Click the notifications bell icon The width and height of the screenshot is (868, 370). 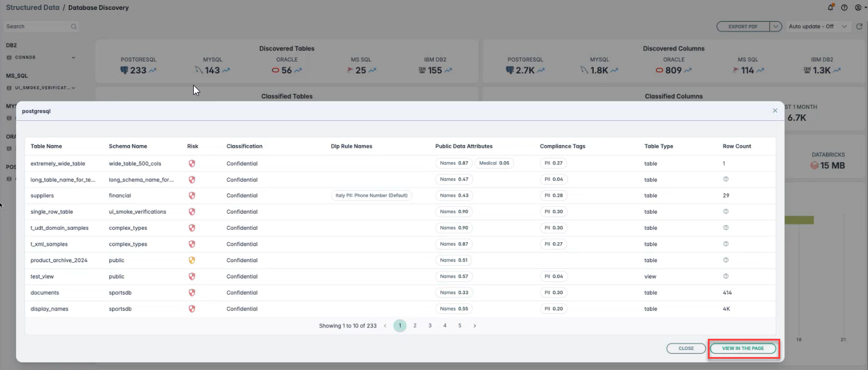coord(830,8)
